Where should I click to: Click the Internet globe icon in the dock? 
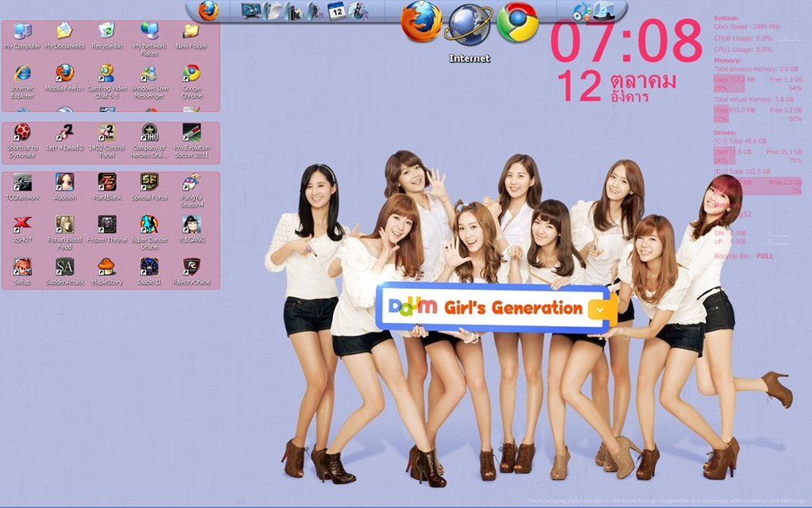tap(469, 25)
